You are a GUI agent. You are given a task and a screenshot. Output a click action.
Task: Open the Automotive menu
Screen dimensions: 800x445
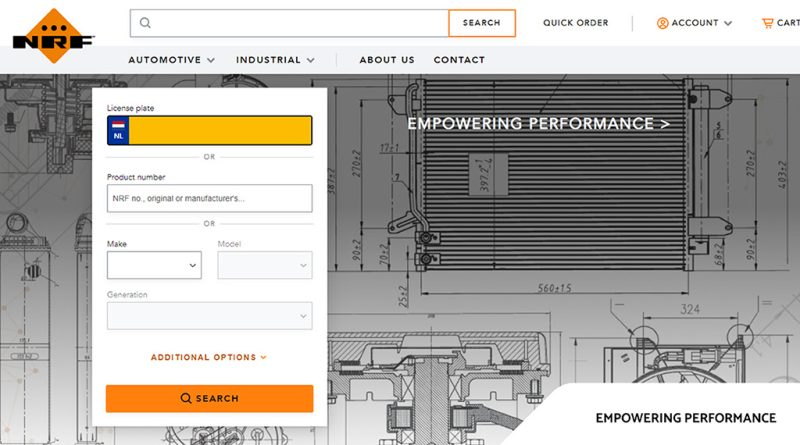point(171,60)
